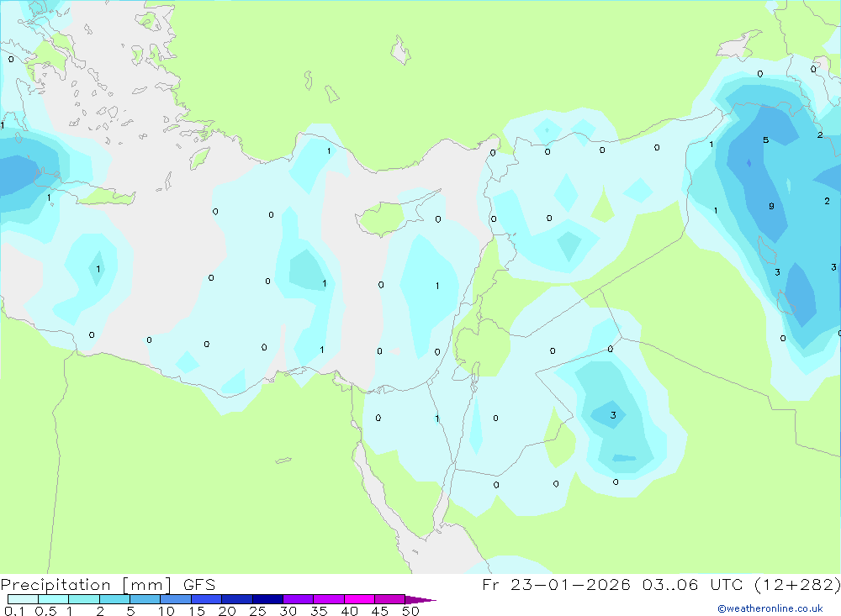Select the 40–45 mm magenta legend swatch
The width and height of the screenshot is (841, 616).
coord(359,599)
